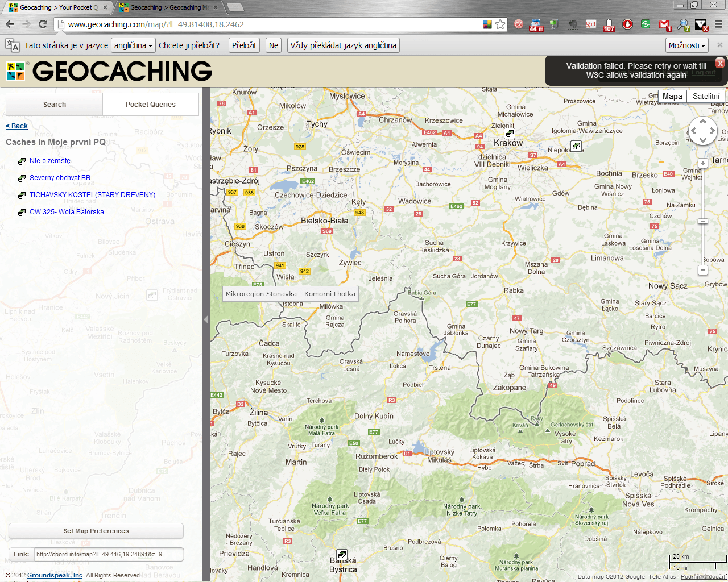Click the colorful tiles icon in the address bar
The width and height of the screenshot is (728, 582).
pyautogui.click(x=487, y=24)
